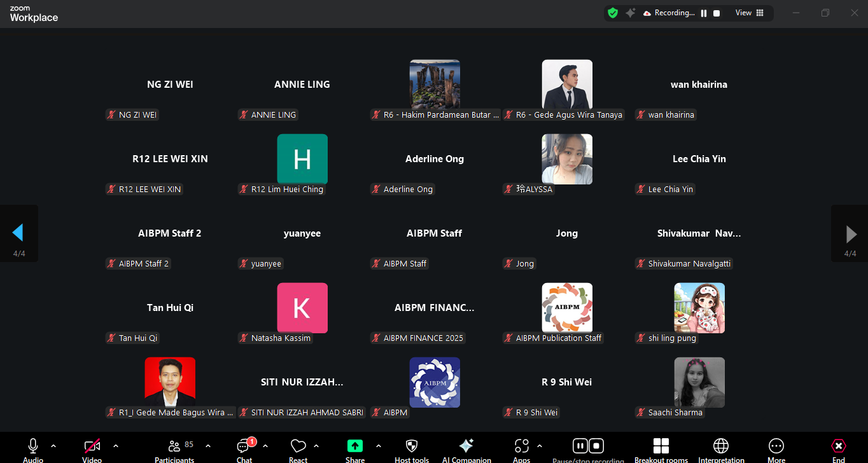
Task: Select the Saachi Sharma video tile
Action: click(699, 382)
